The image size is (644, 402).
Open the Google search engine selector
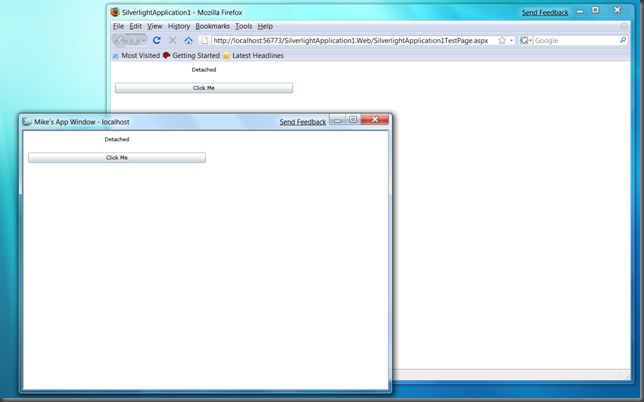pos(526,40)
